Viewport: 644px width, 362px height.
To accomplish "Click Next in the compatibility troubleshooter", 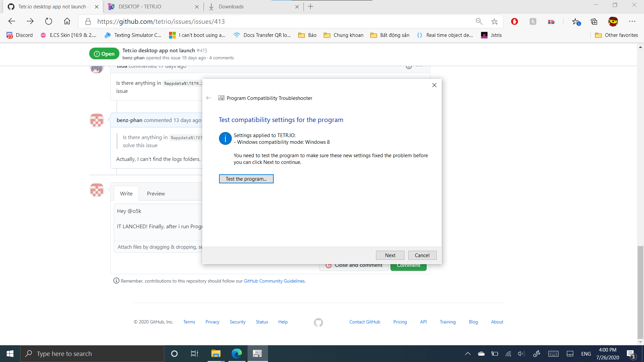I will (x=390, y=255).
